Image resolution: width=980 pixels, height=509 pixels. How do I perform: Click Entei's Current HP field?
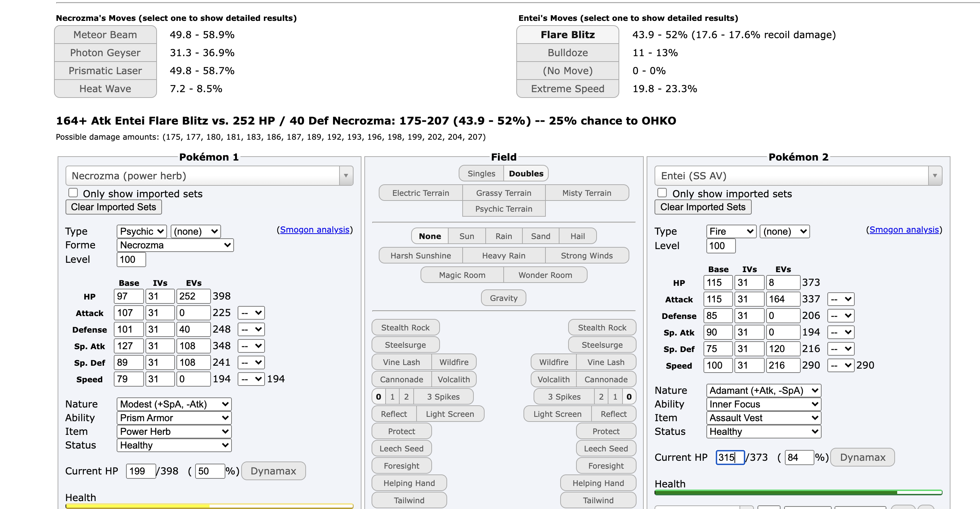pos(730,457)
